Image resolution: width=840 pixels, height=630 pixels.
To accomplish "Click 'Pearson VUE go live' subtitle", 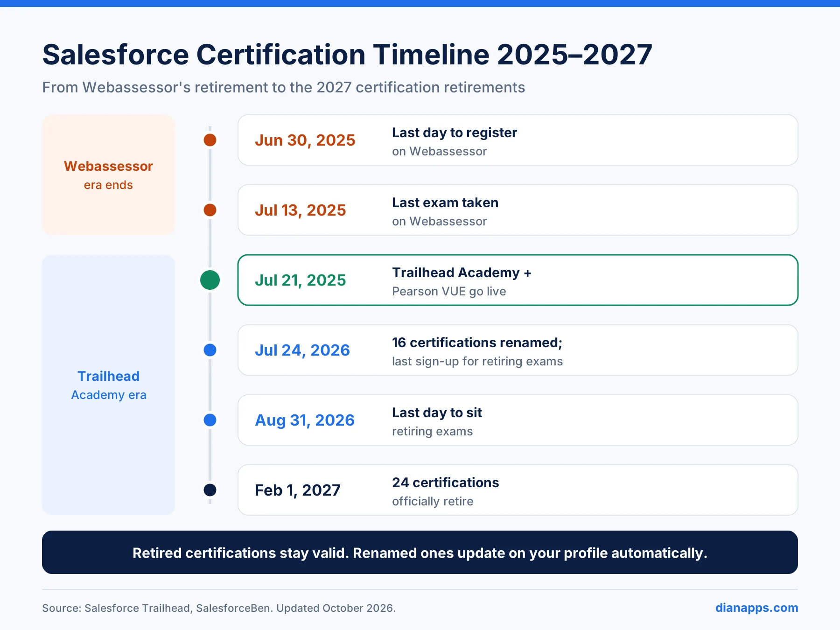I will tap(449, 291).
